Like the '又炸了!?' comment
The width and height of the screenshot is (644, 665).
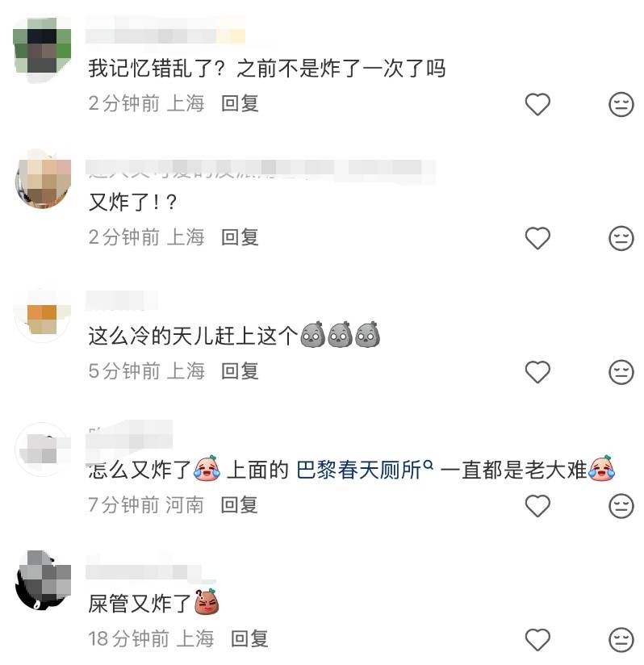537,237
